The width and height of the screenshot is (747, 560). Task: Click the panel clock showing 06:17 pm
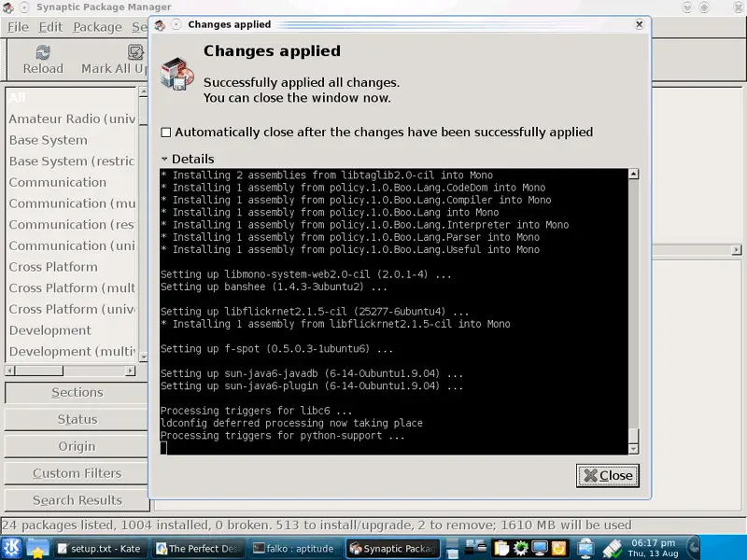tap(653, 548)
